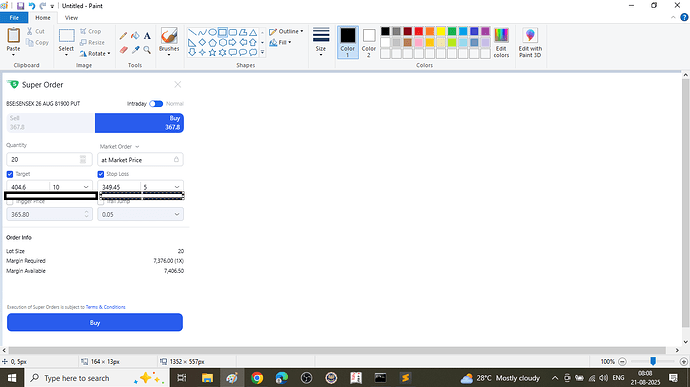Select the Magnifier tool

(x=147, y=50)
